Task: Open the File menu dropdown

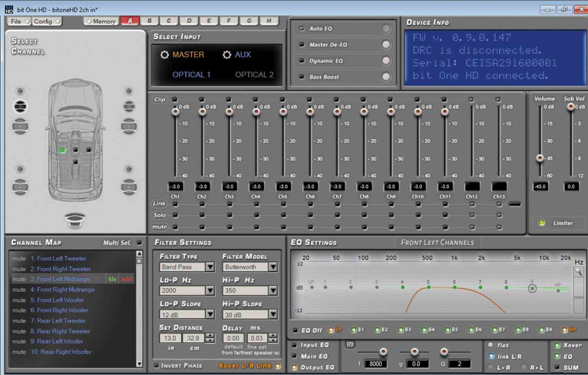Action: [19, 22]
